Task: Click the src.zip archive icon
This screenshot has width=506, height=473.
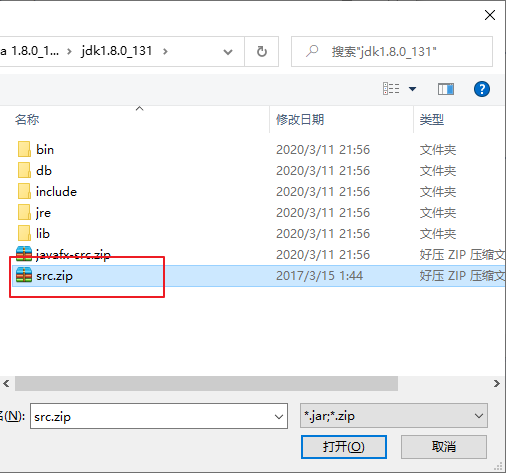Action: click(x=24, y=275)
